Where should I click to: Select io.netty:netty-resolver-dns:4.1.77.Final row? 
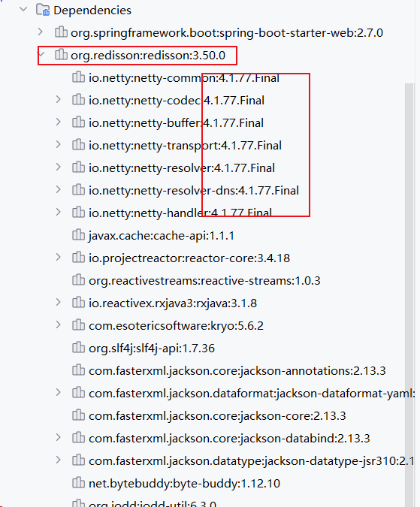tap(194, 191)
